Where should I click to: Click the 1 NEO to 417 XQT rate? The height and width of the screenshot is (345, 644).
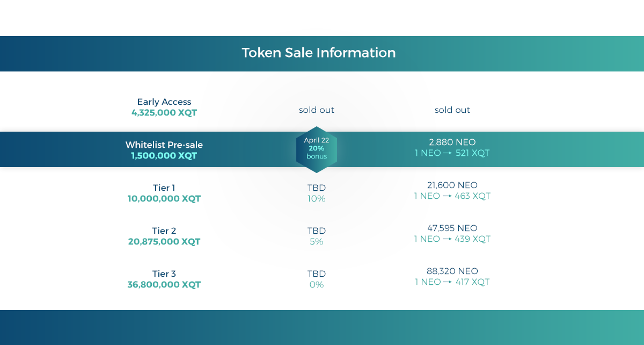pos(452,282)
